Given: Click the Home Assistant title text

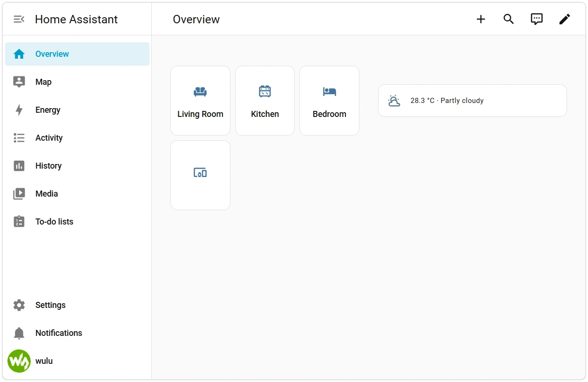Looking at the screenshot, I should (76, 19).
